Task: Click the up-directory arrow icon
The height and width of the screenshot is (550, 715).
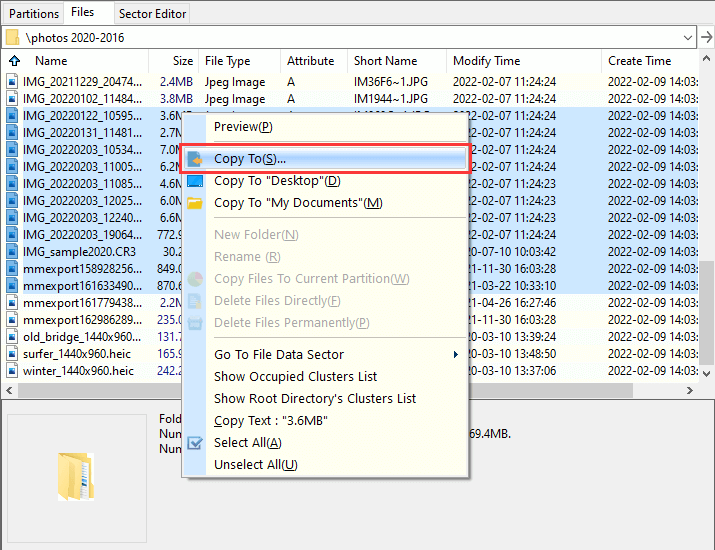Action: 14,61
